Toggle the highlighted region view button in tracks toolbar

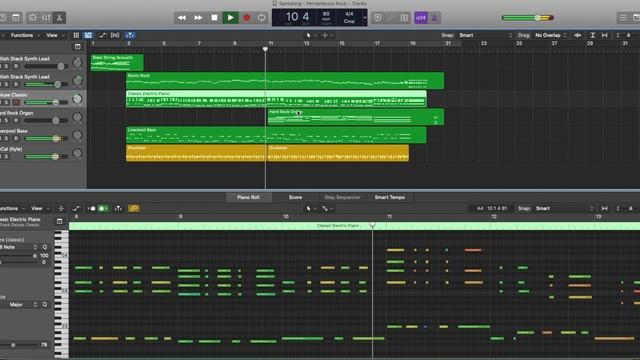(88, 36)
